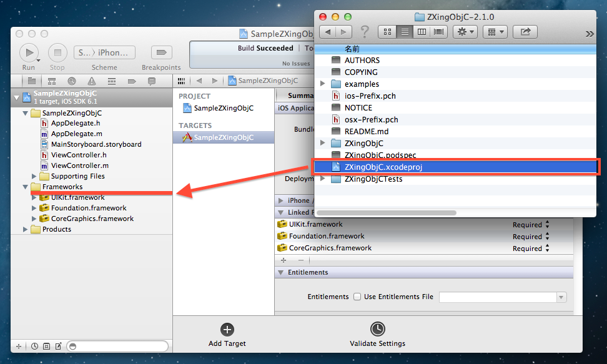Expand the Products group
Viewport: 607px width, 364px height.
25,229
